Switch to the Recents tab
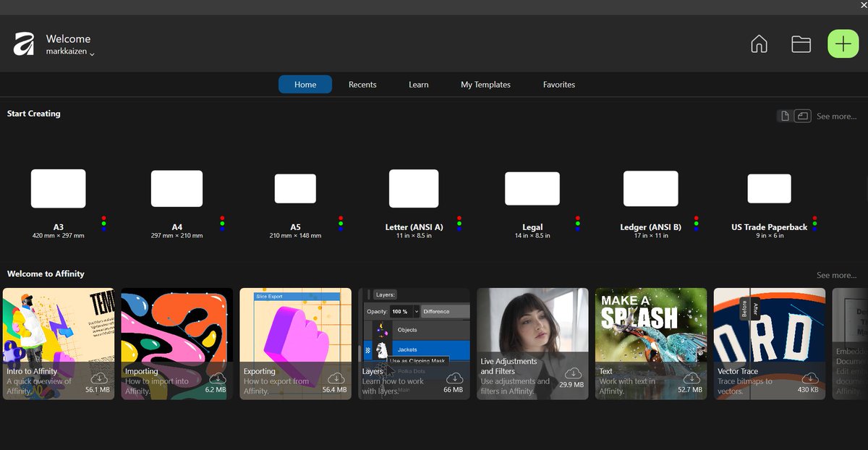Screen dimensions: 868x450 pyautogui.click(x=362, y=85)
